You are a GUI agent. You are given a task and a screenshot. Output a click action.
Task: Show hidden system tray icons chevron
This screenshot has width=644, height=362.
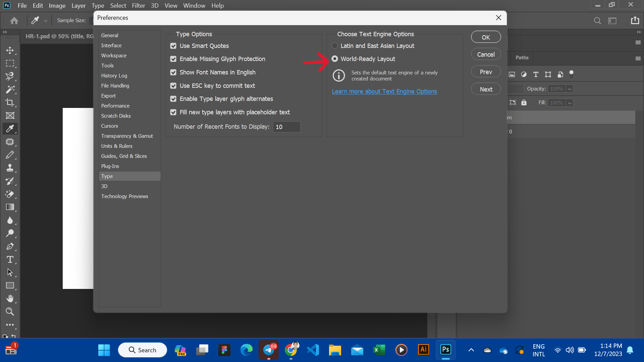pyautogui.click(x=471, y=350)
